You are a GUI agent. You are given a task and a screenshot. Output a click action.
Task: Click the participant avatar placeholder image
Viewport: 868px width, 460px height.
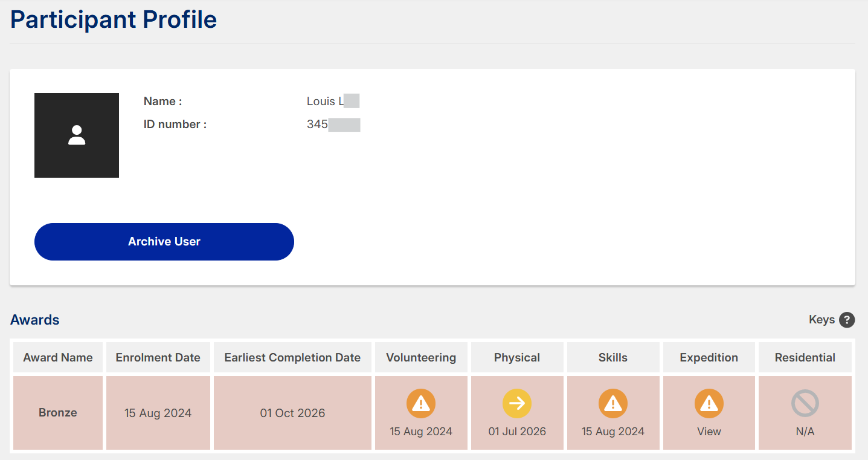coord(77,135)
